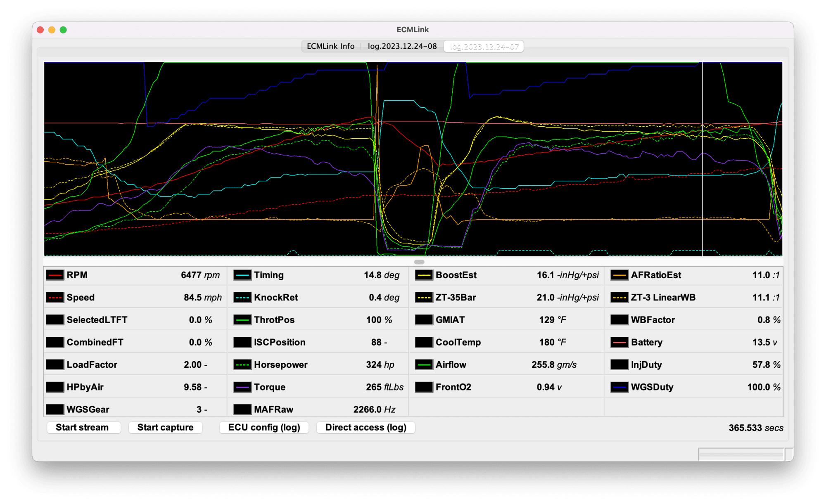The height and width of the screenshot is (504, 826).
Task: Click the HPbyAir swatch box
Action: coord(55,387)
